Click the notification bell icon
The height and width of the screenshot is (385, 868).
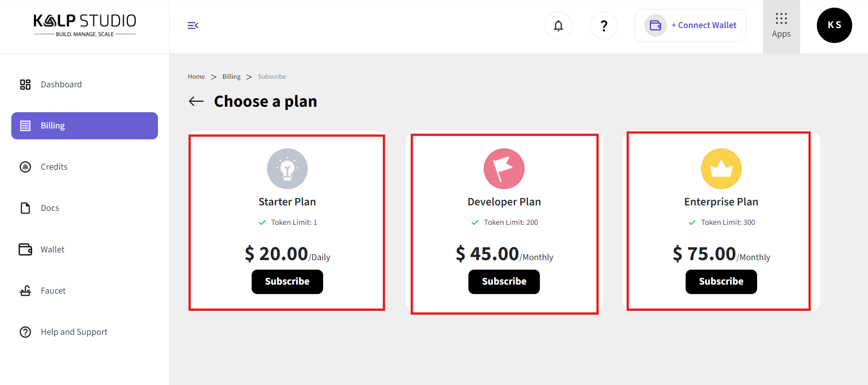coord(558,26)
